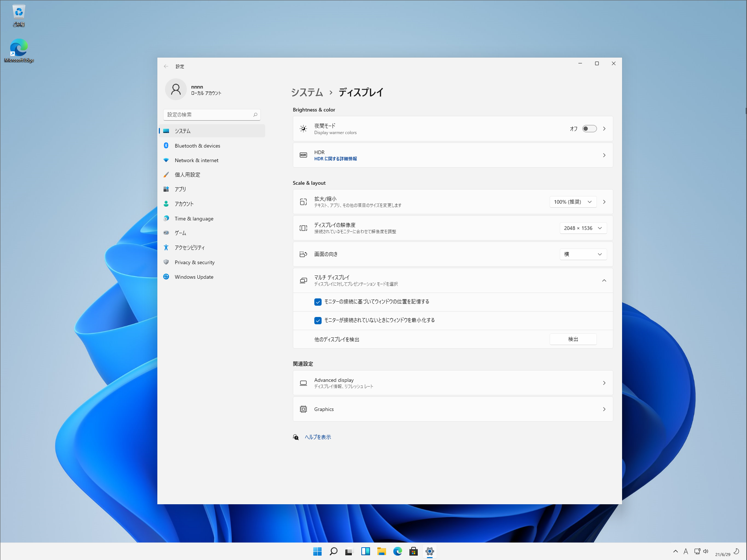Open the volume speaker tray icon
747x560 pixels.
pos(706,552)
